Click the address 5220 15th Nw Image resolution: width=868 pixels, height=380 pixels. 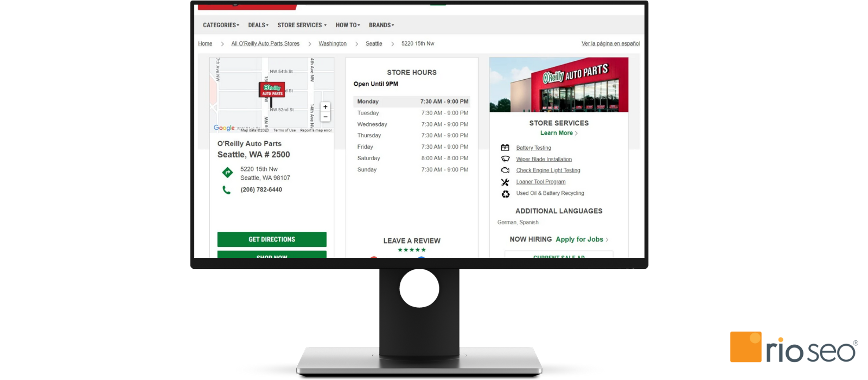(259, 169)
